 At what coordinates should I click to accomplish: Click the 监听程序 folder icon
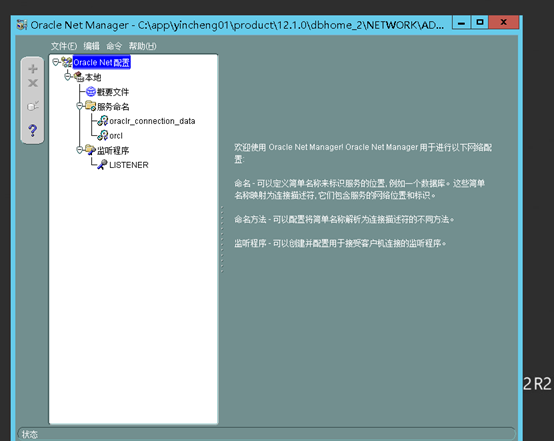point(90,150)
